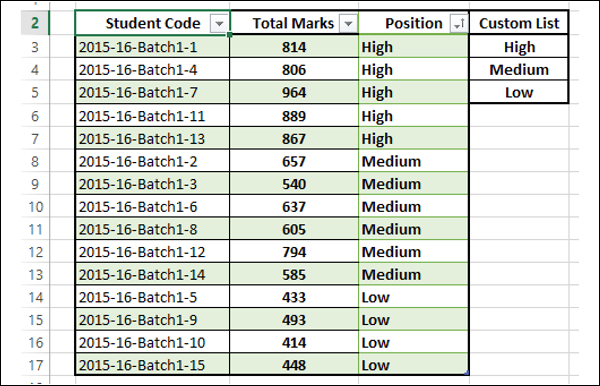Select cell with student code 2015-16-Batch1-1

(x=153, y=47)
